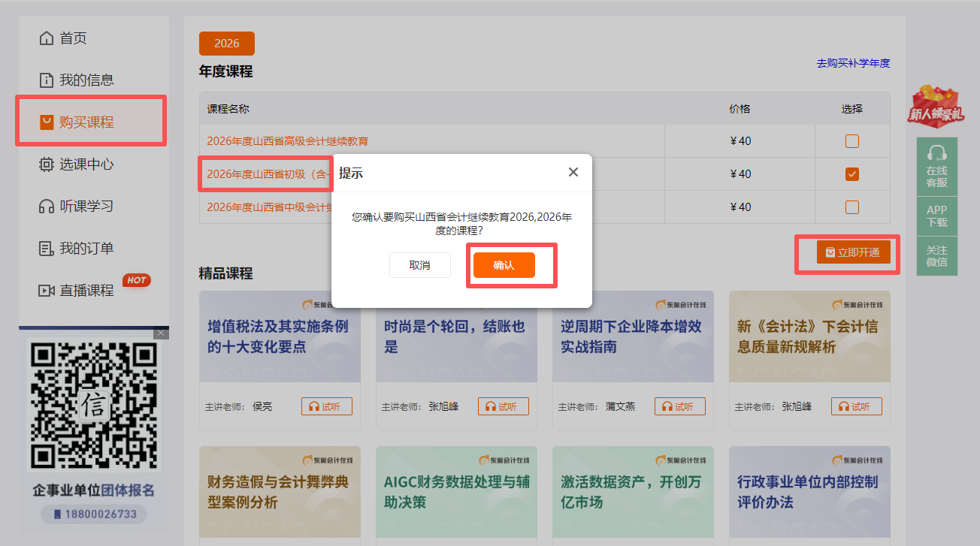This screenshot has width=980, height=546.
Task: Enable checkbox for 中级会计 course row
Action: [x=851, y=207]
